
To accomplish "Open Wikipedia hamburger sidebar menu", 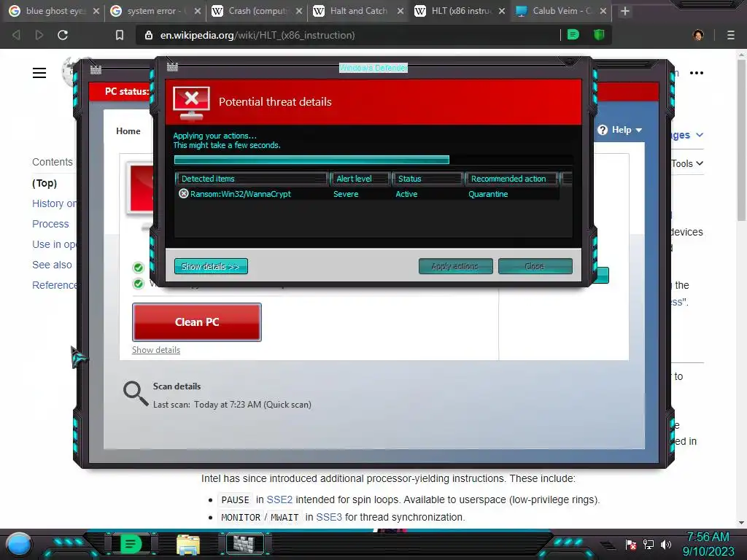I will pyautogui.click(x=39, y=73).
